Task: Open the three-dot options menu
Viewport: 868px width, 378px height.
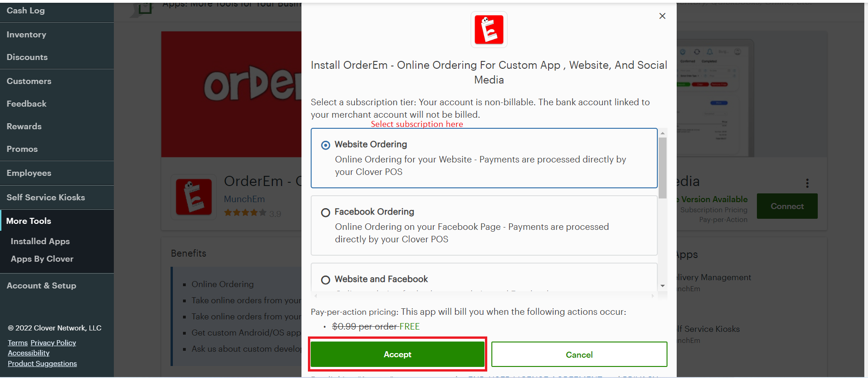Action: click(807, 183)
